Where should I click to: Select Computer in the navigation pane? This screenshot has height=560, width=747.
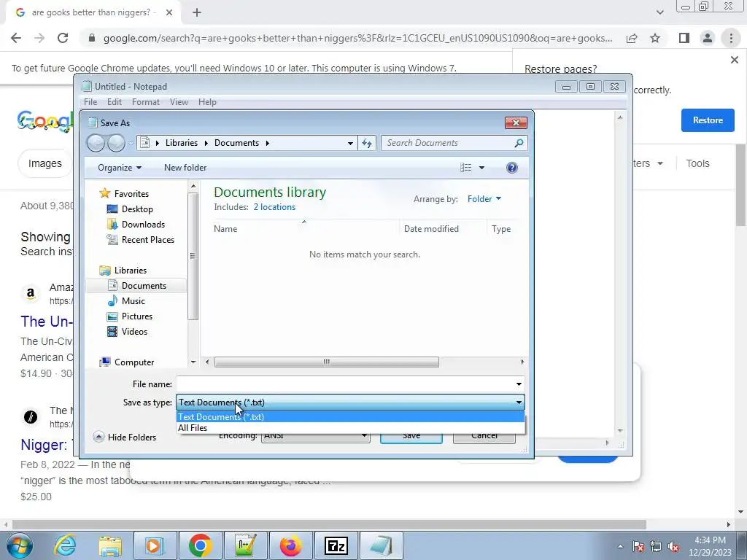point(134,362)
